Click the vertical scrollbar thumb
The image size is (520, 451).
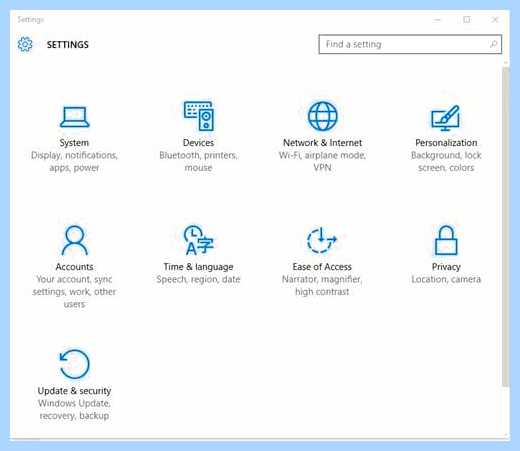click(506, 227)
